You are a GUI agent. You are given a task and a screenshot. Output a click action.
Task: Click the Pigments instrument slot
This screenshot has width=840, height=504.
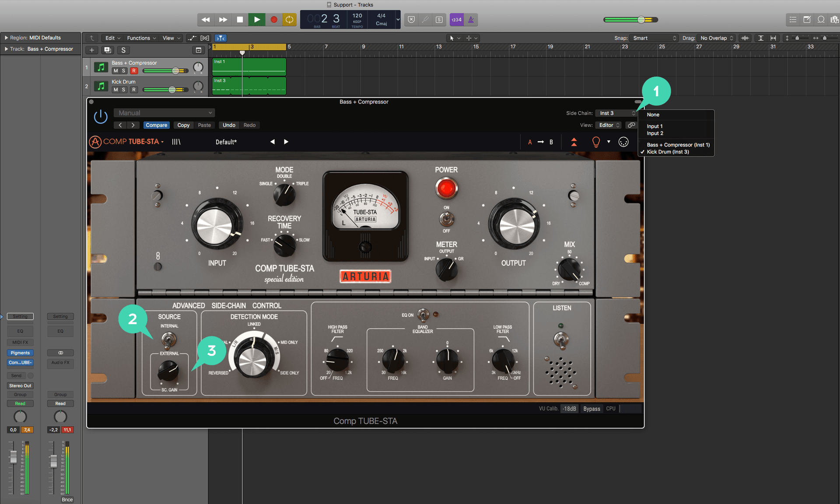tap(20, 353)
